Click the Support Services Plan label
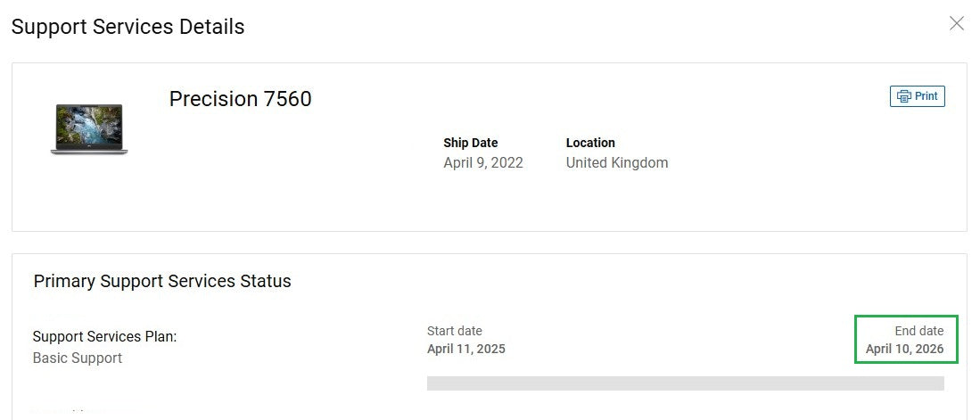Screen dimensions: 980x420 click(104, 337)
